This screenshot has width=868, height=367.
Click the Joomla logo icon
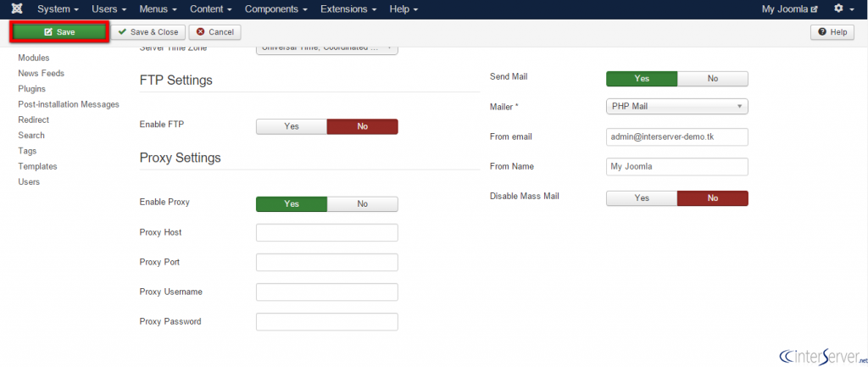tap(17, 9)
